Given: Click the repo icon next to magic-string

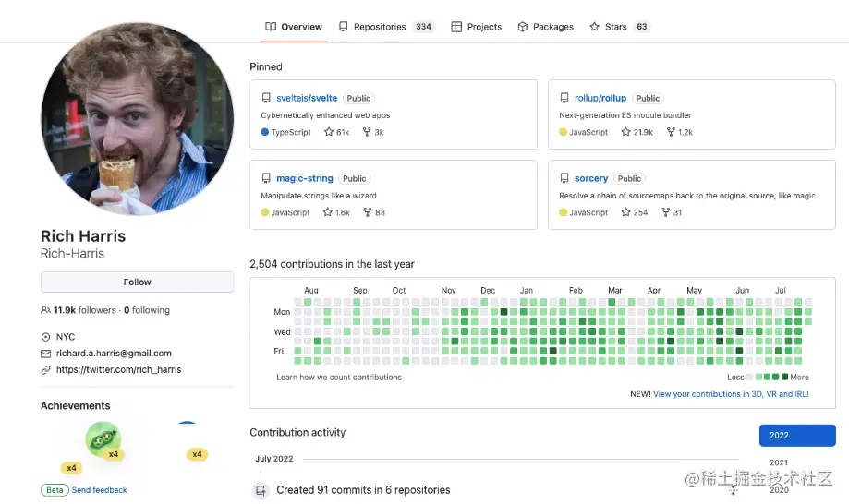Looking at the screenshot, I should coord(266,178).
